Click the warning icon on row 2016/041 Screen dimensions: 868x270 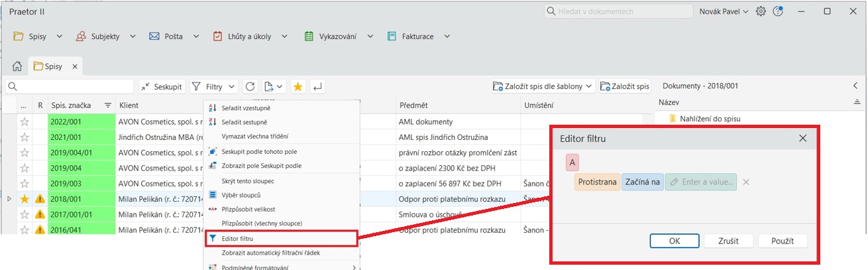[x=40, y=230]
